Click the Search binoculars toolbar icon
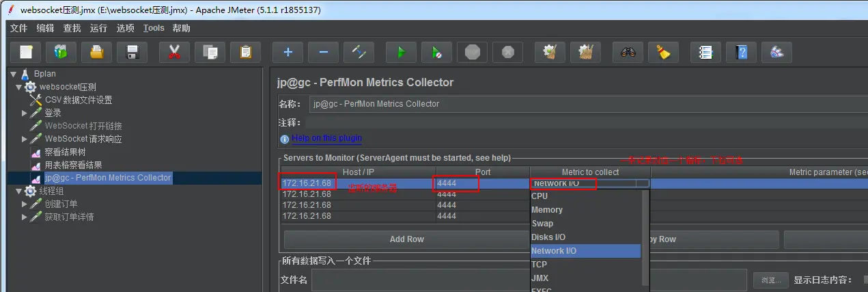Screen dimensions: 868x292 pyautogui.click(x=628, y=52)
